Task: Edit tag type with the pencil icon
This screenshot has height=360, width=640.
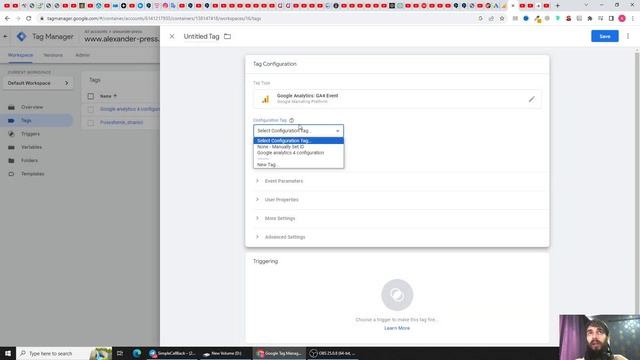Action: [531, 99]
